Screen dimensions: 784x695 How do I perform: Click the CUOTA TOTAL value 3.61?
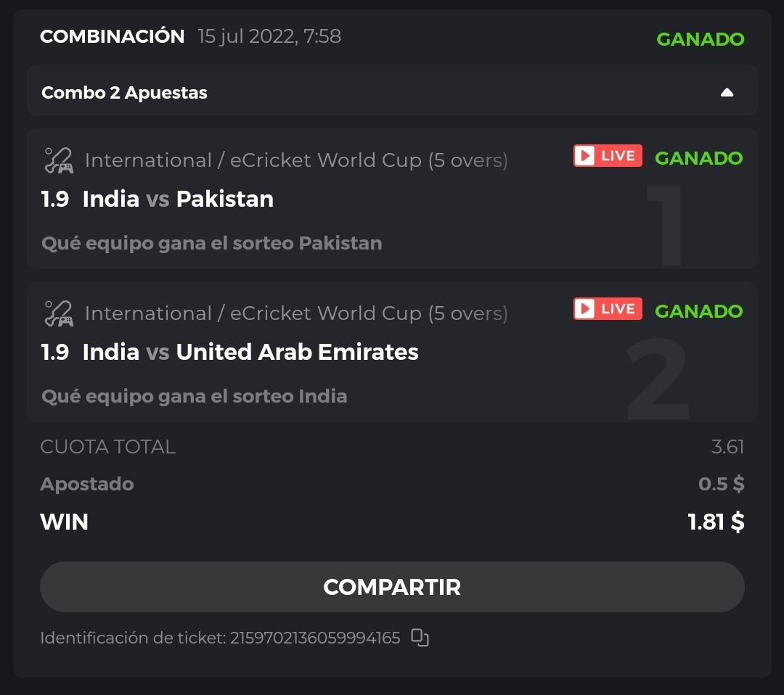(x=727, y=447)
